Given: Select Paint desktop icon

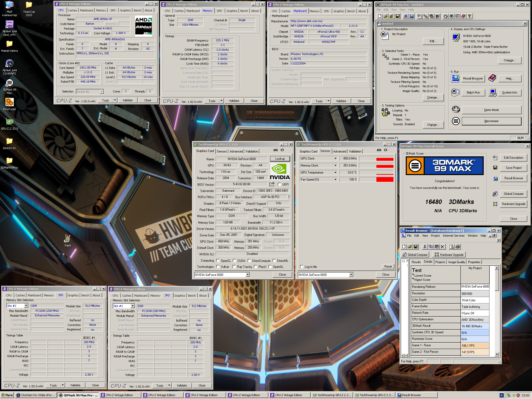Looking at the screenshot, I should pyautogui.click(x=68, y=240).
